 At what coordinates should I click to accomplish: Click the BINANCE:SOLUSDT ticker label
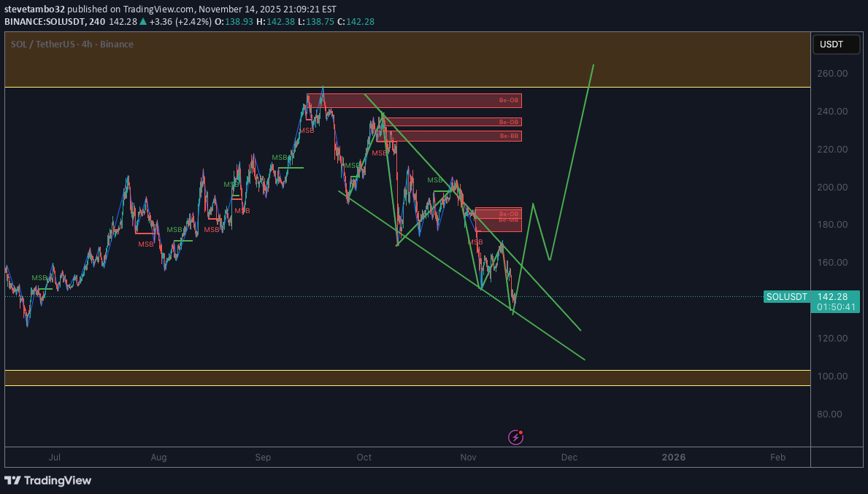click(44, 22)
